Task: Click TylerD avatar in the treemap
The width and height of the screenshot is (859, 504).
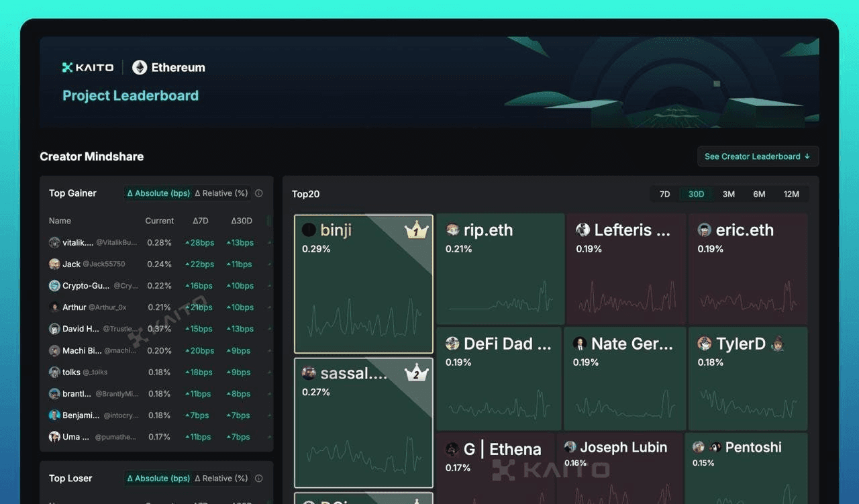Action: [x=704, y=344]
